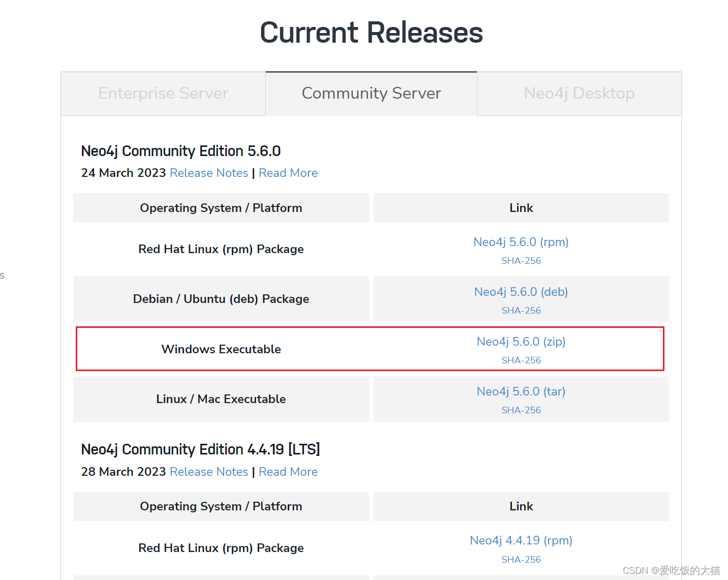
Task: Click the Link header in the 4.4.19 table
Action: 521,506
